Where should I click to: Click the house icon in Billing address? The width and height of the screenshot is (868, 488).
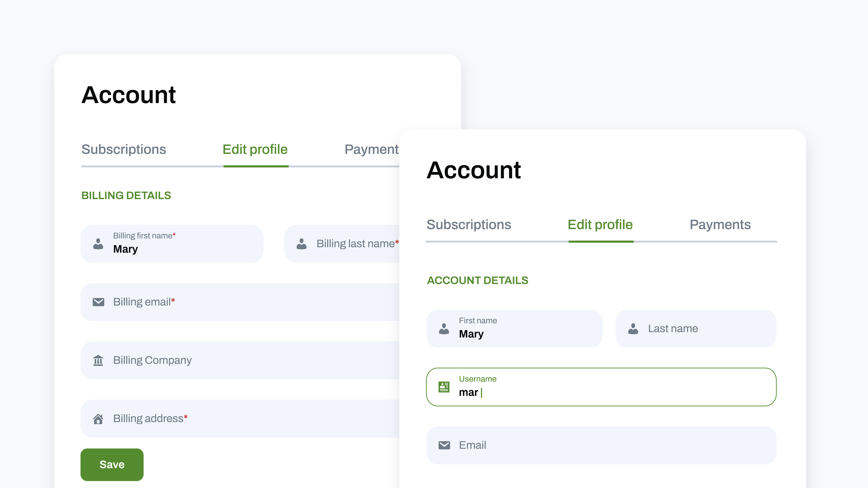[98, 419]
